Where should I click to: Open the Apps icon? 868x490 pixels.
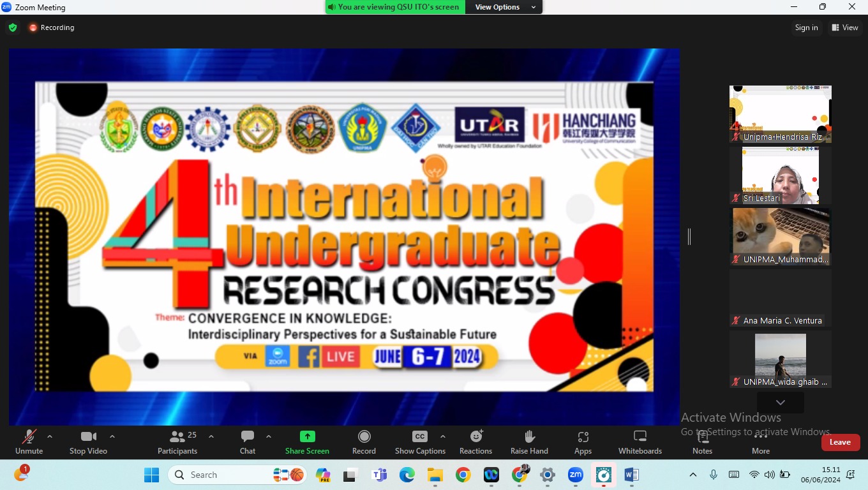click(x=583, y=437)
